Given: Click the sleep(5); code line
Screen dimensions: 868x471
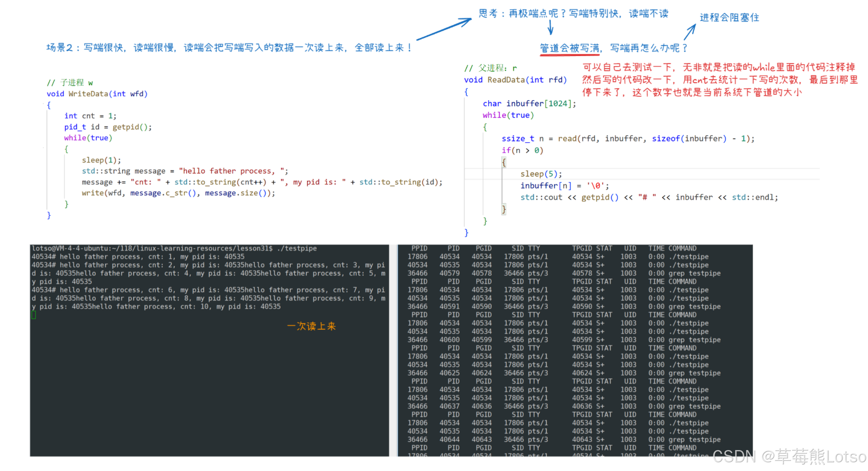Looking at the screenshot, I should click(541, 174).
